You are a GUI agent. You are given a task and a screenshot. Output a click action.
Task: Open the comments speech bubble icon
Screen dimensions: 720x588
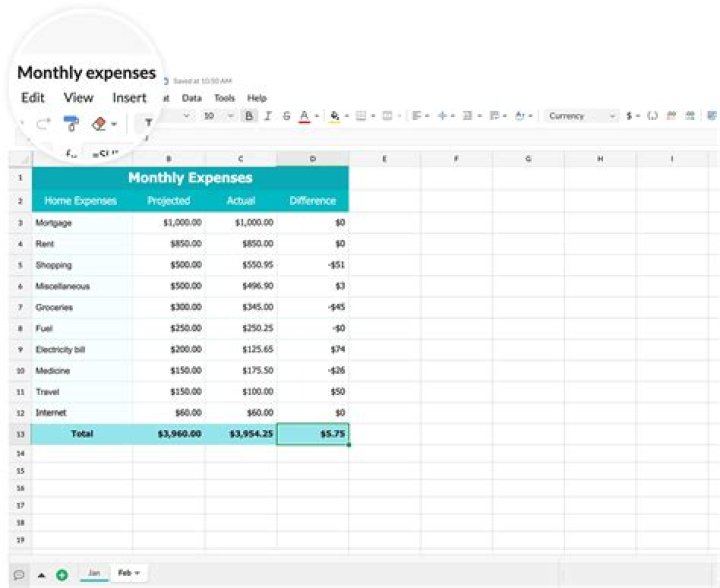pyautogui.click(x=19, y=575)
